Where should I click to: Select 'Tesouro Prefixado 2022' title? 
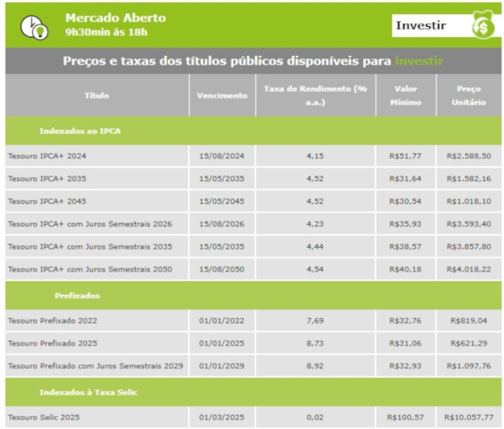tap(53, 320)
